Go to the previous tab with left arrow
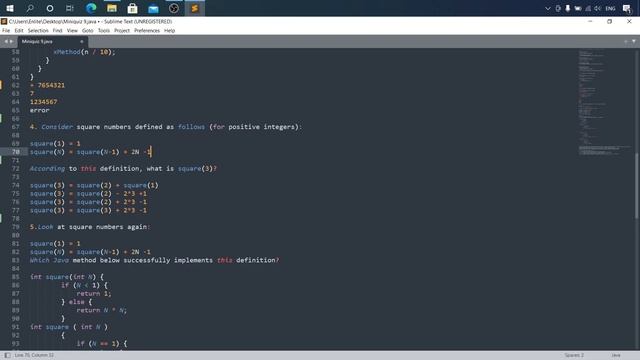 coord(6,41)
